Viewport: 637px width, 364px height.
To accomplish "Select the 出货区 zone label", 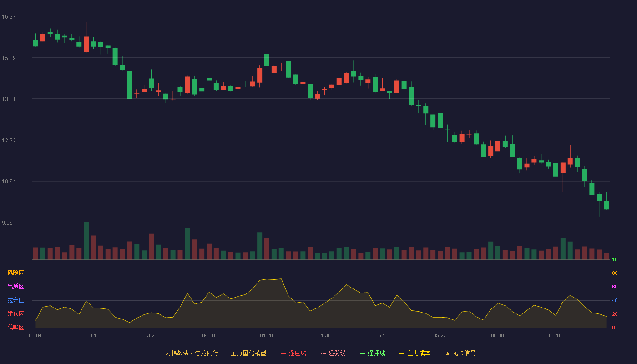I will [16, 287].
